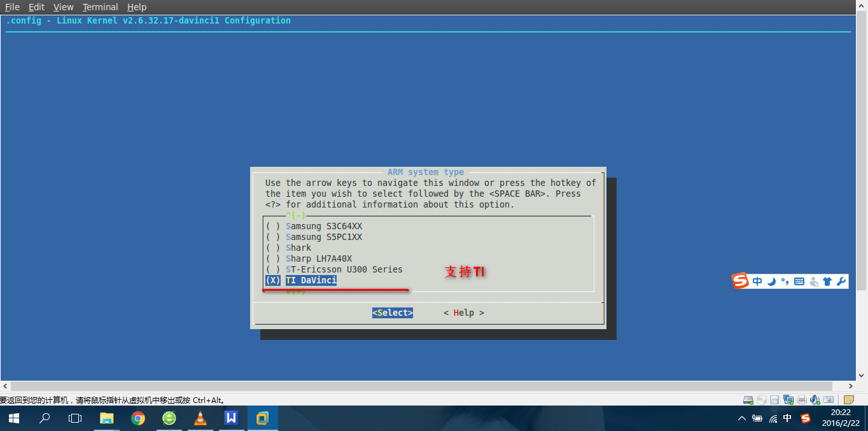Select the Shark system type
868x431 pixels.
288,248
